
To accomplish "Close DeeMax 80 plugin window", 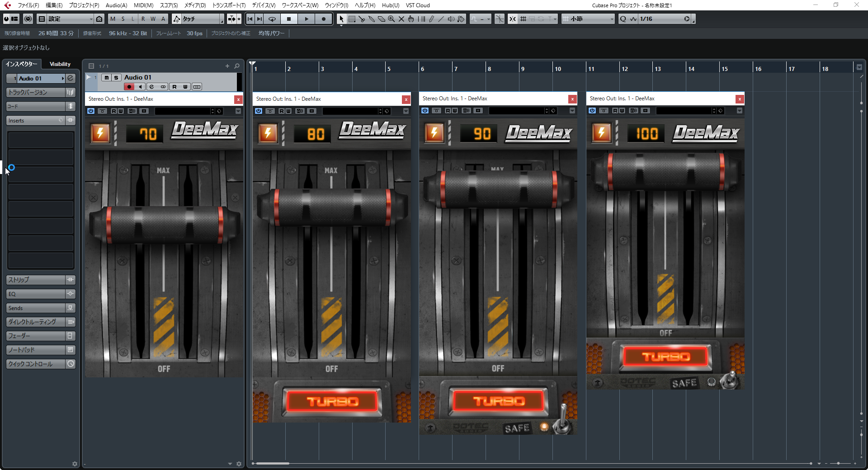I will tap(406, 99).
